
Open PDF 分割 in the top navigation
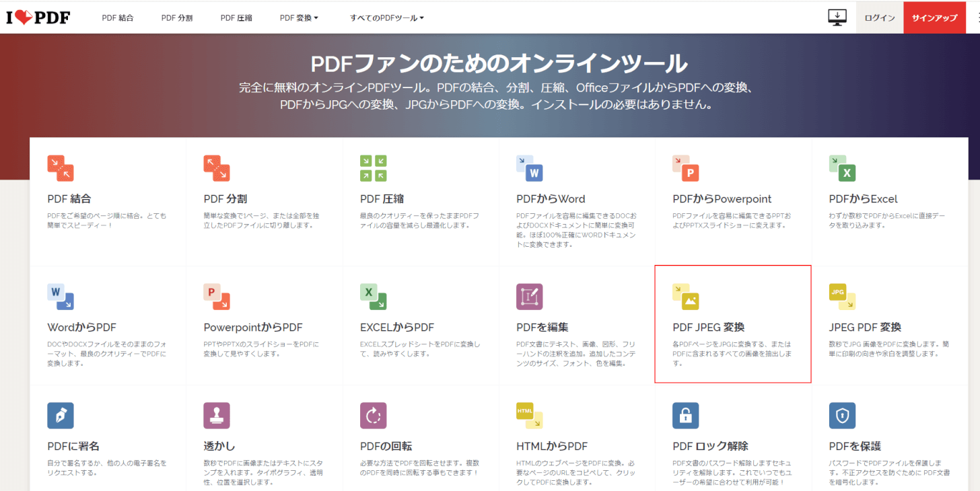177,18
